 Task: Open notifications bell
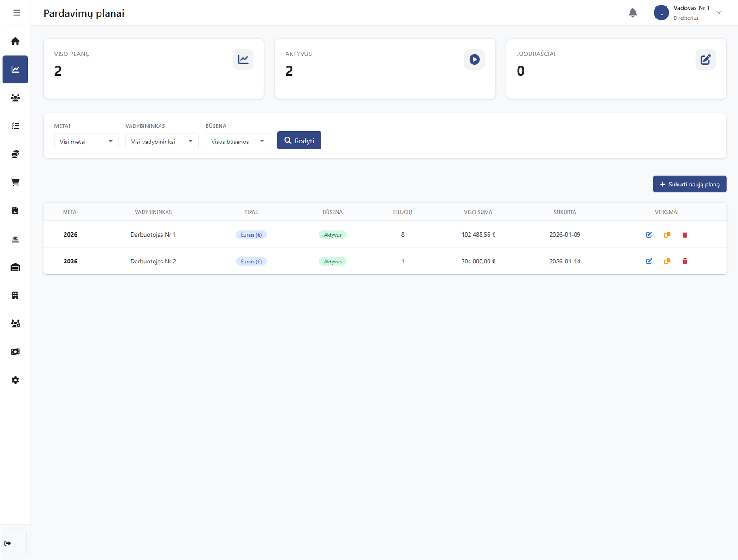[x=633, y=13]
